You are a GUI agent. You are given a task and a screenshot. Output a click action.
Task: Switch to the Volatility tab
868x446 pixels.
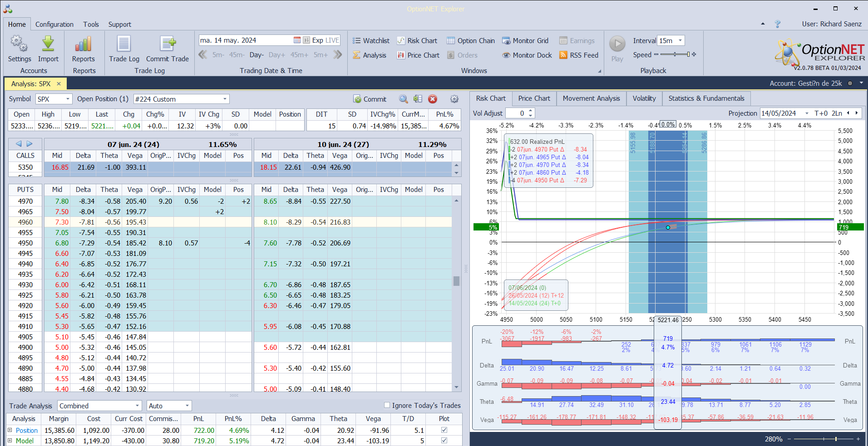(644, 98)
